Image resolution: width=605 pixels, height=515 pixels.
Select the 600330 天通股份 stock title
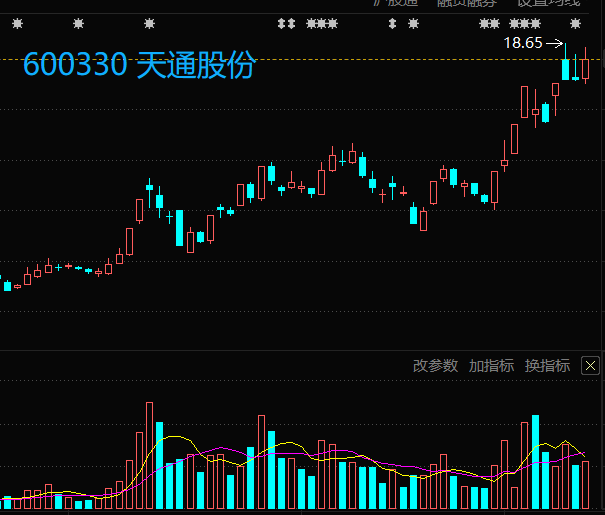pos(139,64)
